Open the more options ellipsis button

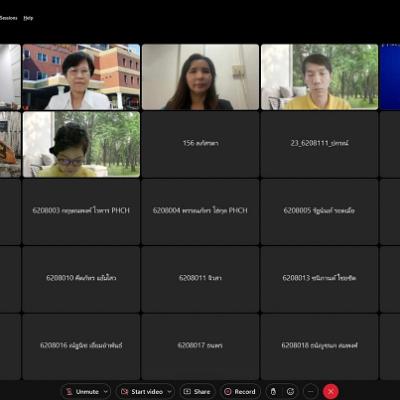311,391
